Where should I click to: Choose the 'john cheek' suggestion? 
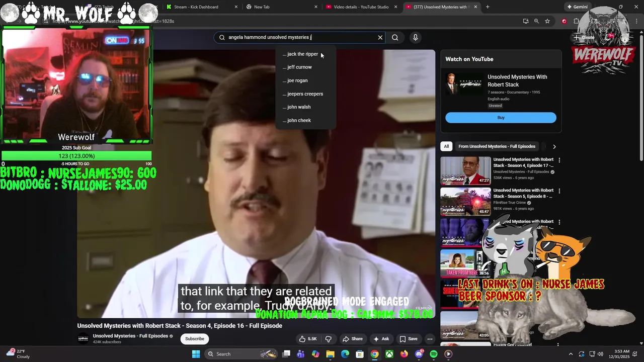[305, 120]
